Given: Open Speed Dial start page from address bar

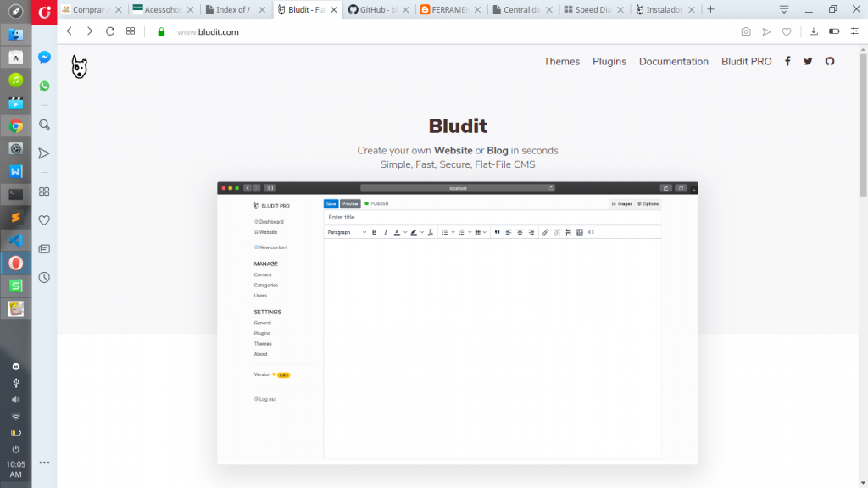Looking at the screenshot, I should pos(131,31).
